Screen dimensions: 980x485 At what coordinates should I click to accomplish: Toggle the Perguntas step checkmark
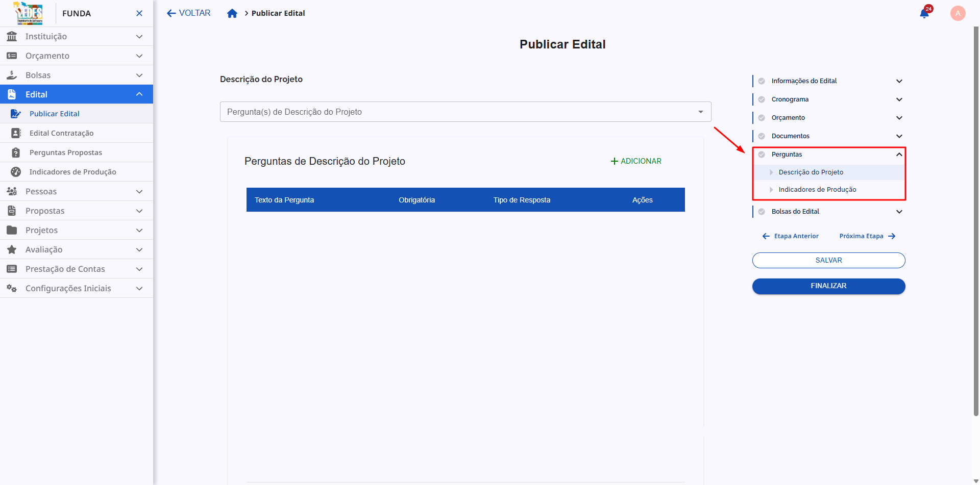[762, 154]
